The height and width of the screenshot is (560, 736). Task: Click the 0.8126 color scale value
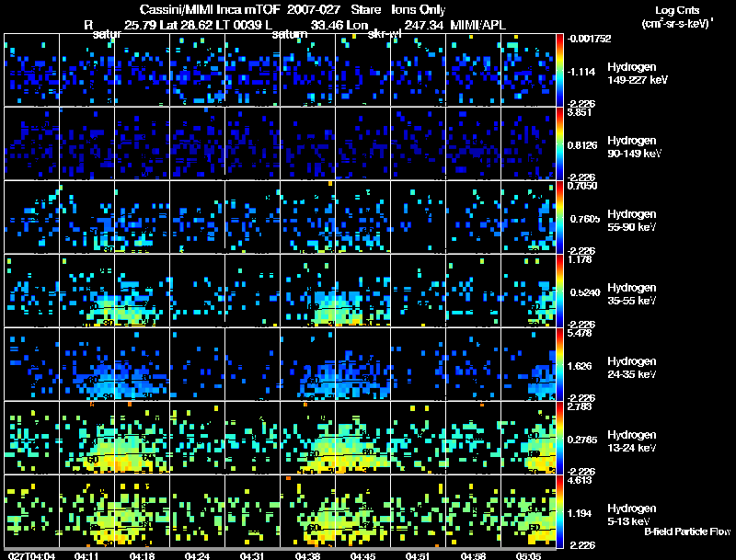(x=582, y=145)
